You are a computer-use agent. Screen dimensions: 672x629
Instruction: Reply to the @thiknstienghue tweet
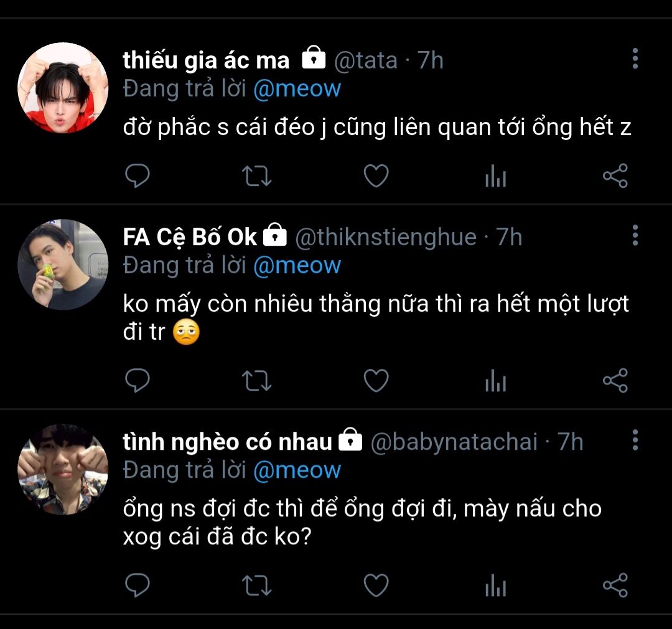coord(138,381)
